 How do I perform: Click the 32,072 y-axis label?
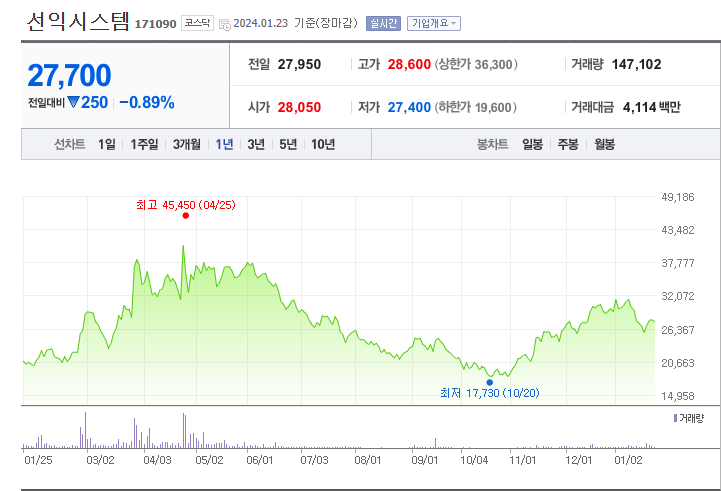pyautogui.click(x=678, y=296)
